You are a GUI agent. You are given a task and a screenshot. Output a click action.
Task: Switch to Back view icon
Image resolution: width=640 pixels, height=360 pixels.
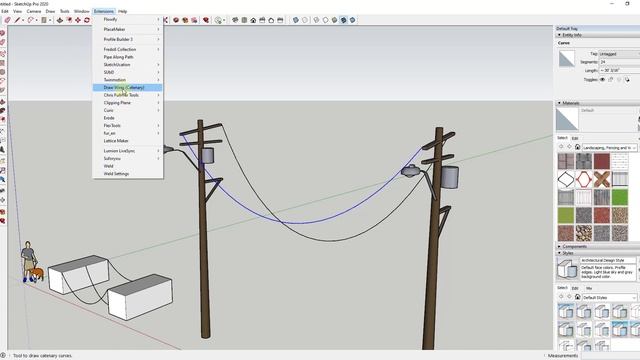click(x=271, y=20)
